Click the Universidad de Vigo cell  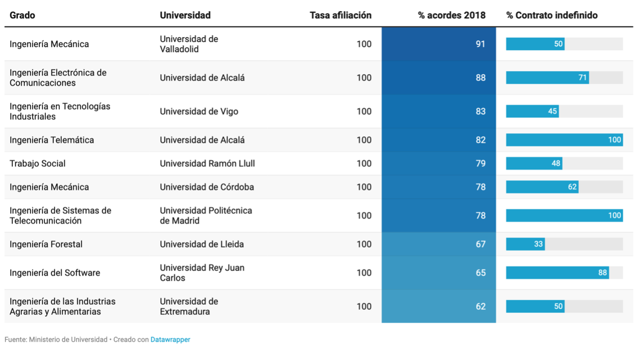pyautogui.click(x=199, y=112)
